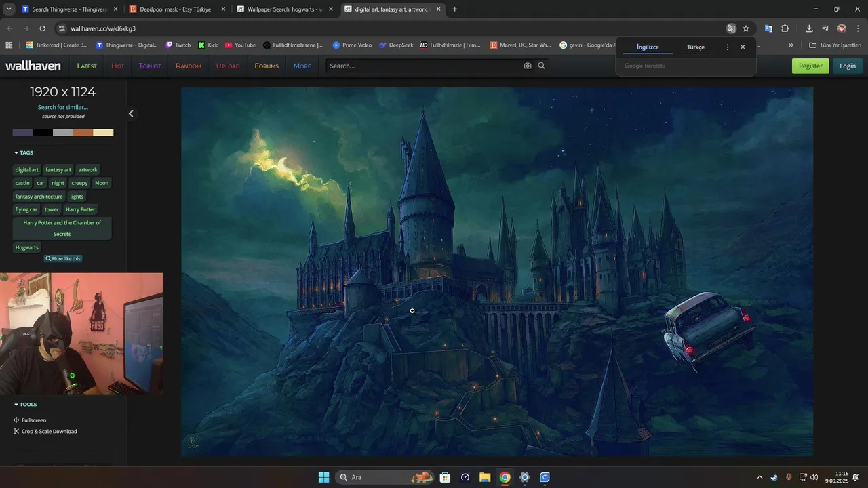Click the wallhaven.cc address bar

[x=393, y=28]
